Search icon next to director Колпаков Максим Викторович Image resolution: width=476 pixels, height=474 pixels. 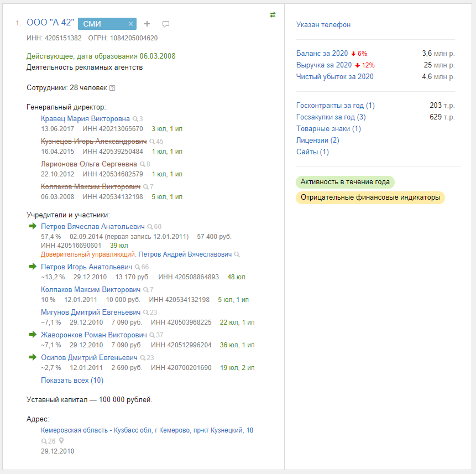[x=146, y=187]
